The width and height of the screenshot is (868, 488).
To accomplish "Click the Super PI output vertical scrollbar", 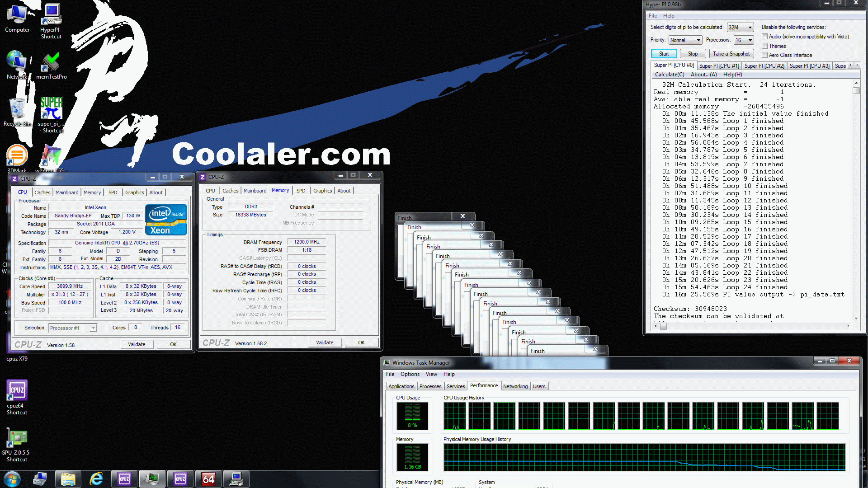I will 856,201.
